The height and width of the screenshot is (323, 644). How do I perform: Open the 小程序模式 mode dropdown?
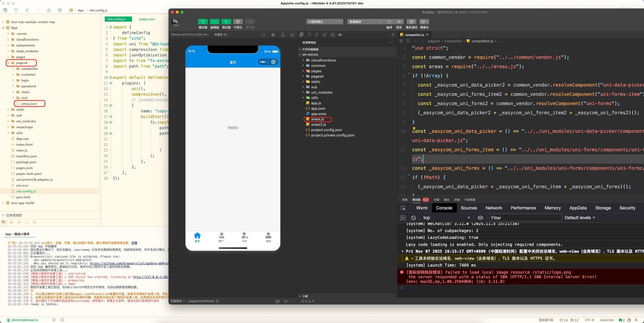tap(324, 22)
